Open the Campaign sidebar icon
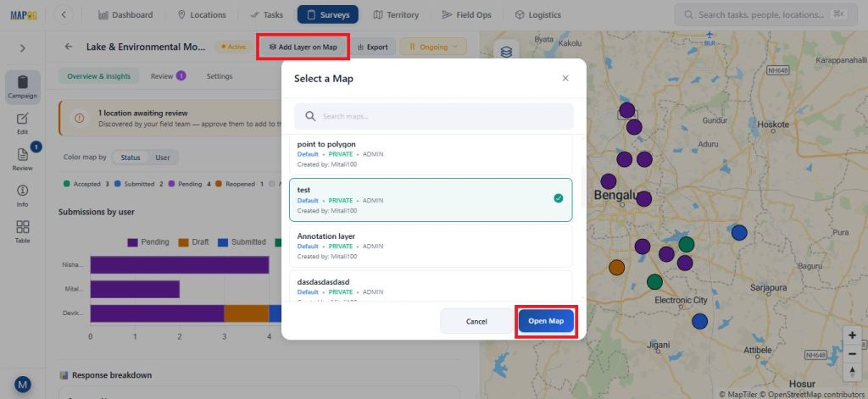The height and width of the screenshot is (399, 868). click(22, 87)
